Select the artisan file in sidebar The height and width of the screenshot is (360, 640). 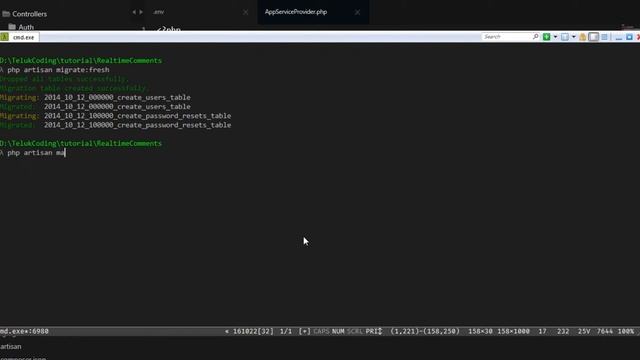(x=11, y=347)
